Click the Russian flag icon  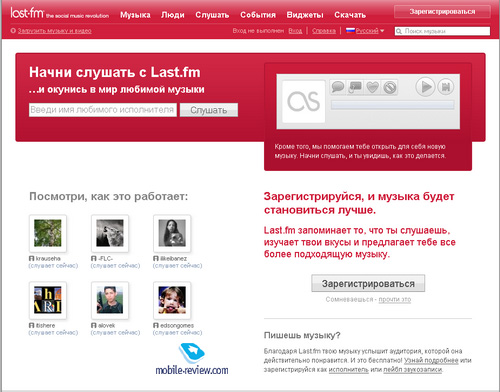(x=350, y=31)
